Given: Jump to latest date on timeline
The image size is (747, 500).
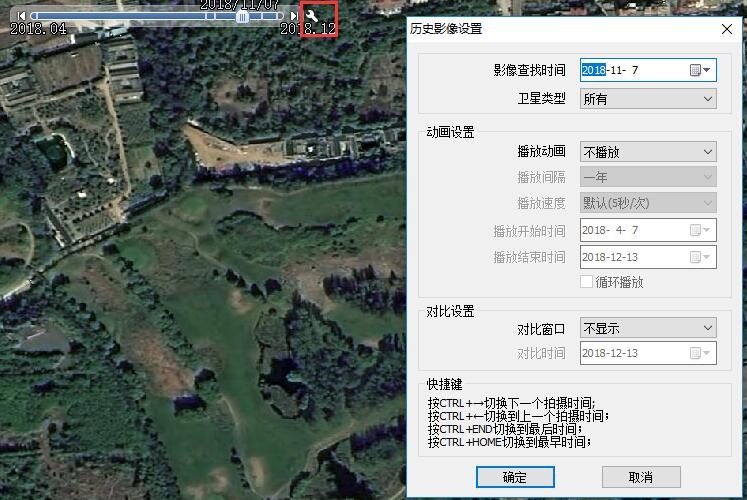Looking at the screenshot, I should 294,16.
